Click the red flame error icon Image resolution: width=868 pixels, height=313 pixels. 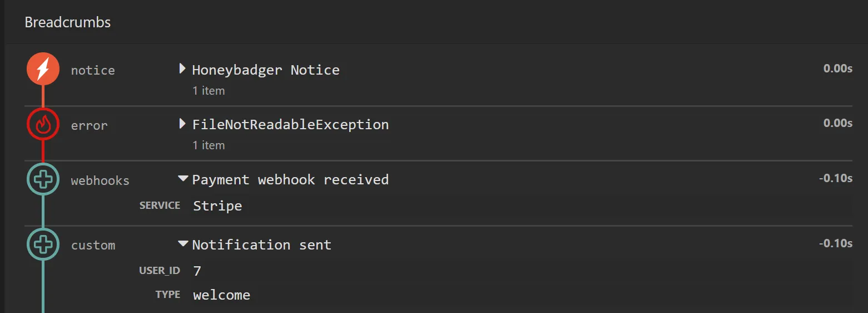click(43, 125)
